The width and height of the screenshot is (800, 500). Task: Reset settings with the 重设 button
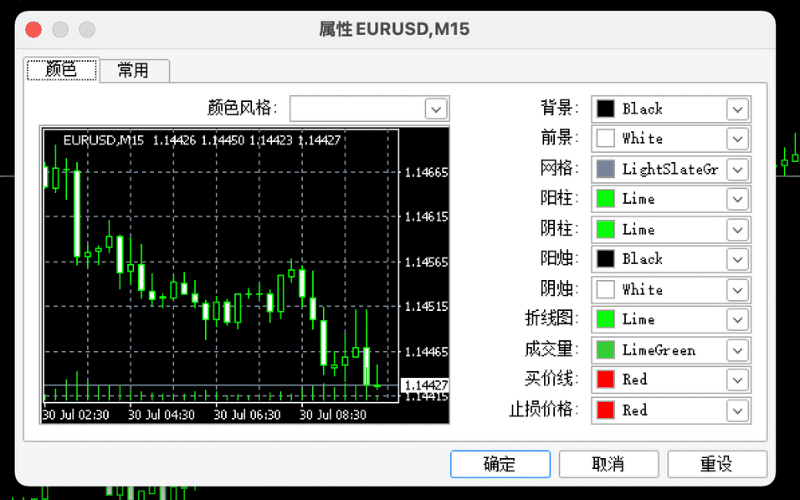[x=717, y=464]
